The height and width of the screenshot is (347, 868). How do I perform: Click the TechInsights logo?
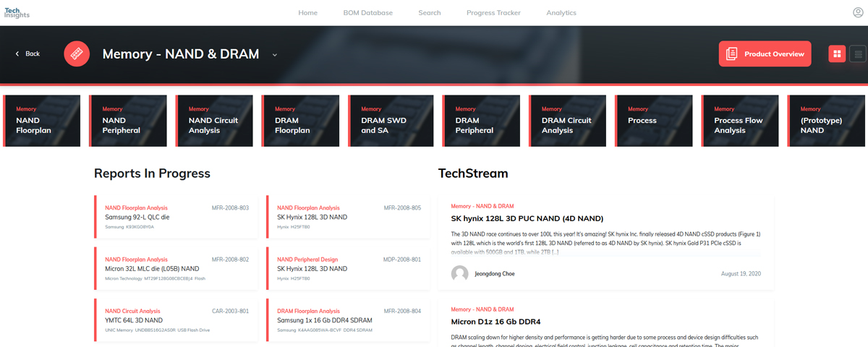[16, 12]
